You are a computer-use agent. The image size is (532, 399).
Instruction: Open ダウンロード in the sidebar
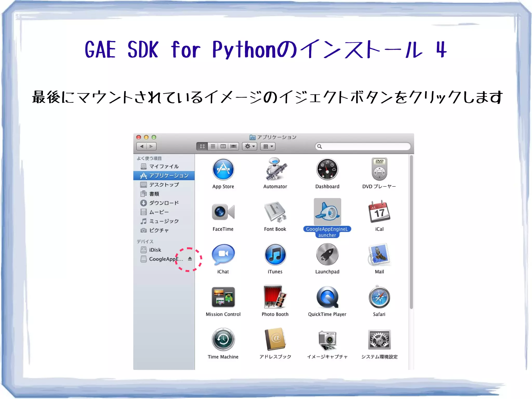pos(164,203)
